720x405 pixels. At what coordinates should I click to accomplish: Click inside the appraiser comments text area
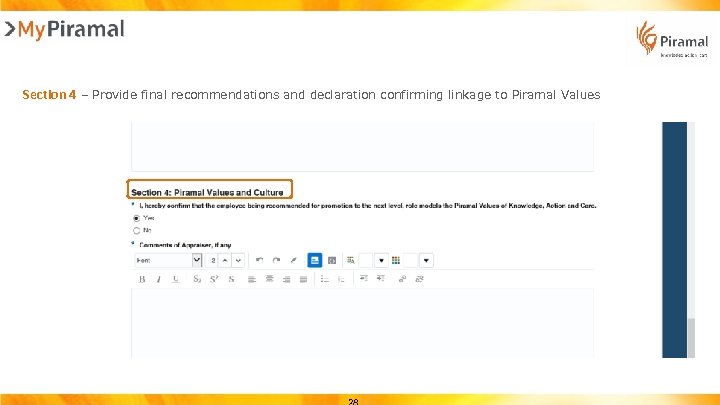pos(362,323)
